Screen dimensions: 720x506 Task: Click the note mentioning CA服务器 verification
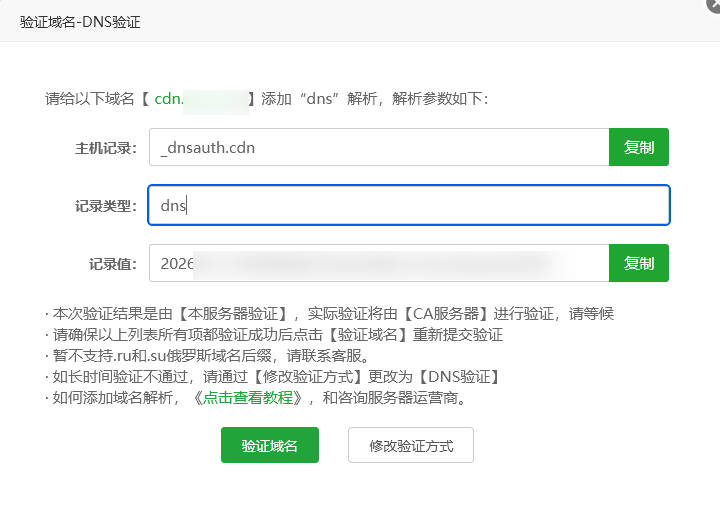click(330, 313)
